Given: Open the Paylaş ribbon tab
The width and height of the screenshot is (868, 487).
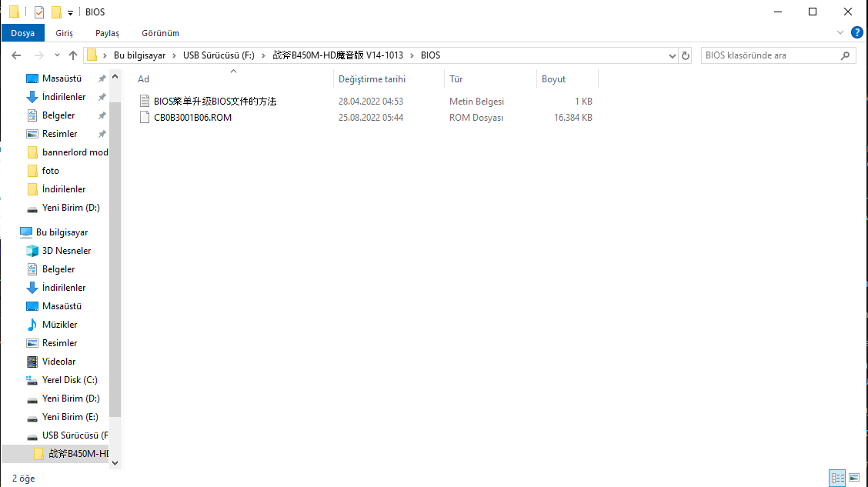Looking at the screenshot, I should (x=107, y=33).
